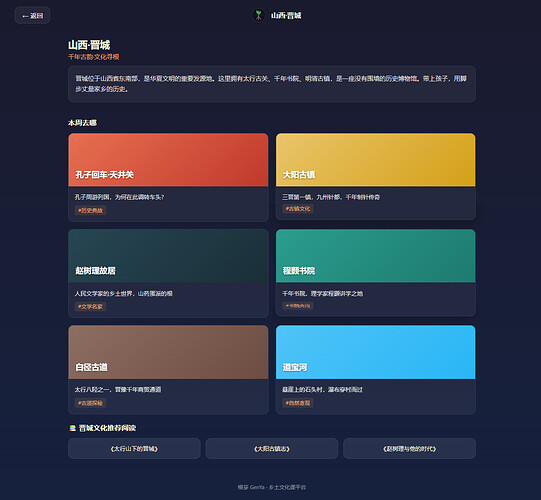Open the book 《赵树理与他的时代》
This screenshot has height=500, width=541.
(x=410, y=449)
